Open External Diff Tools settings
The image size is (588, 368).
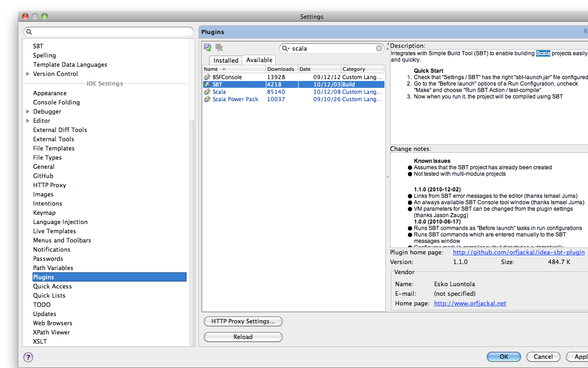[60, 130]
